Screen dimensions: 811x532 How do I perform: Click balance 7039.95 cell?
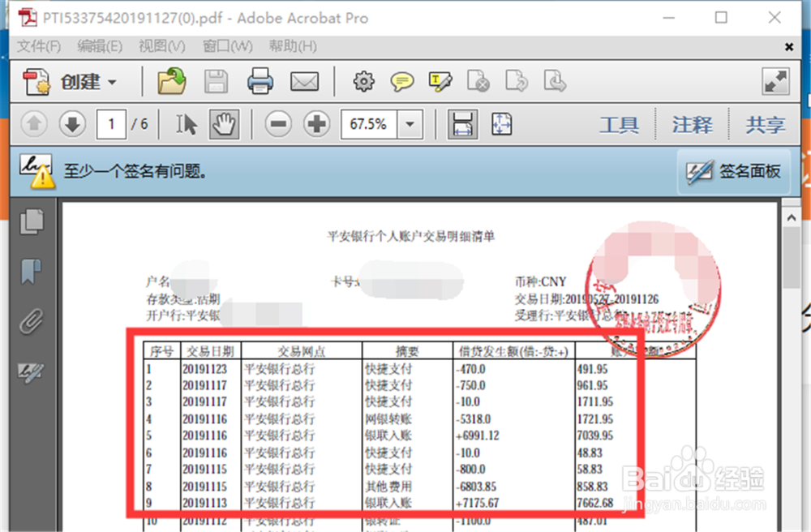(x=594, y=435)
